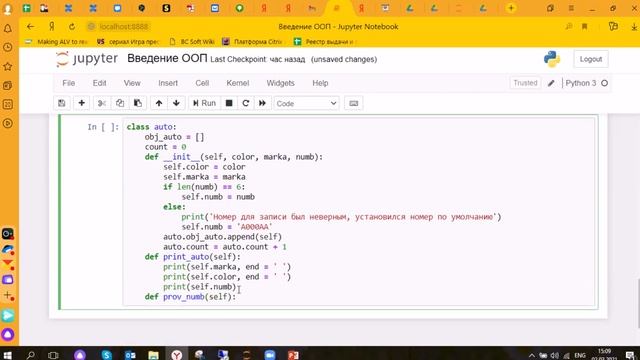Open File Explorer from the taskbar
640x360 pixels.
point(153,355)
